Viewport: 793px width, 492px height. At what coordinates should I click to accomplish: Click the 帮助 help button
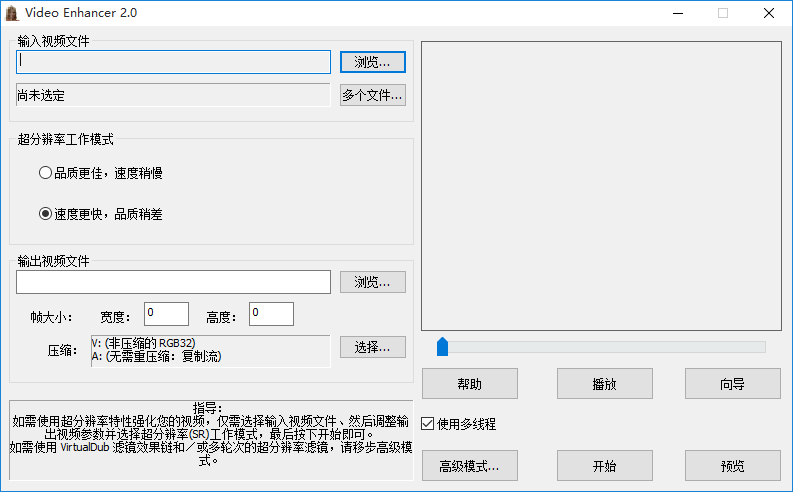(x=470, y=384)
